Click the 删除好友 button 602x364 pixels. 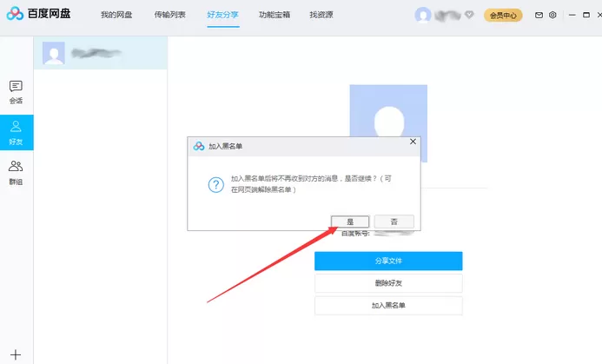pyautogui.click(x=388, y=283)
